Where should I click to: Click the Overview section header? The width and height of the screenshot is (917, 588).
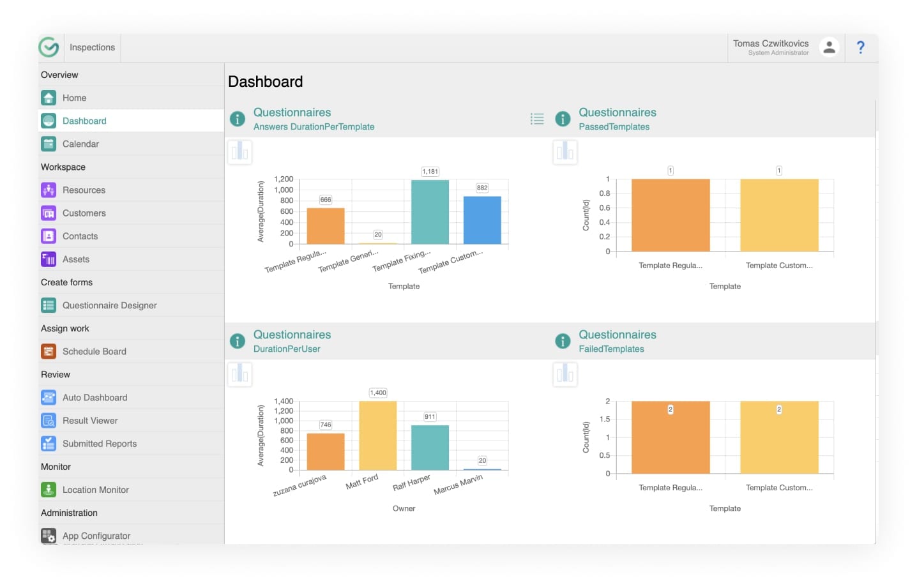pos(59,75)
